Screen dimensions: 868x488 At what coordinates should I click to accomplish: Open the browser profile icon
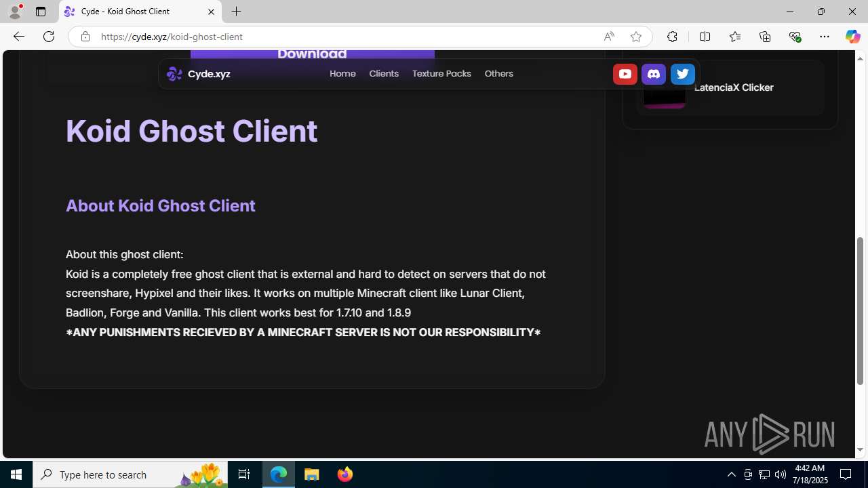coord(14,12)
